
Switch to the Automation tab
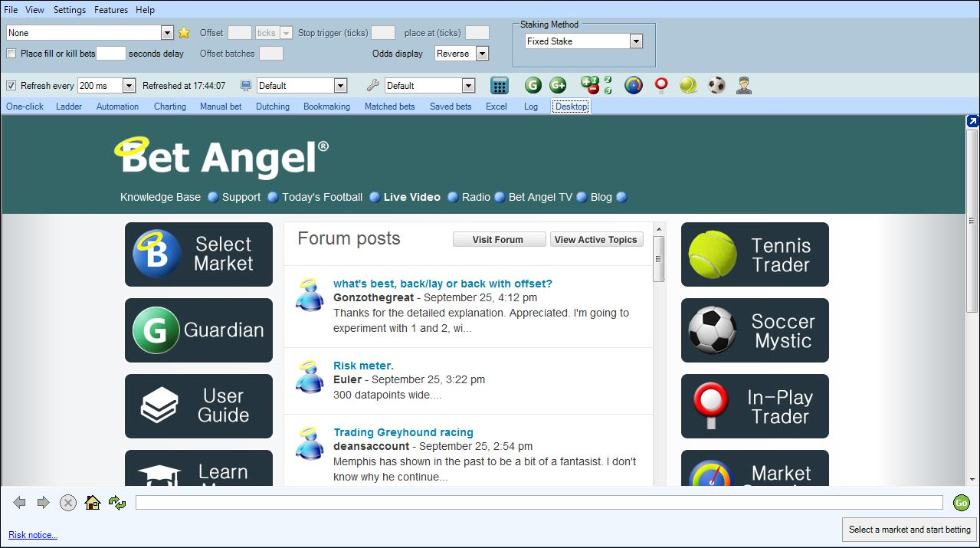tap(117, 107)
